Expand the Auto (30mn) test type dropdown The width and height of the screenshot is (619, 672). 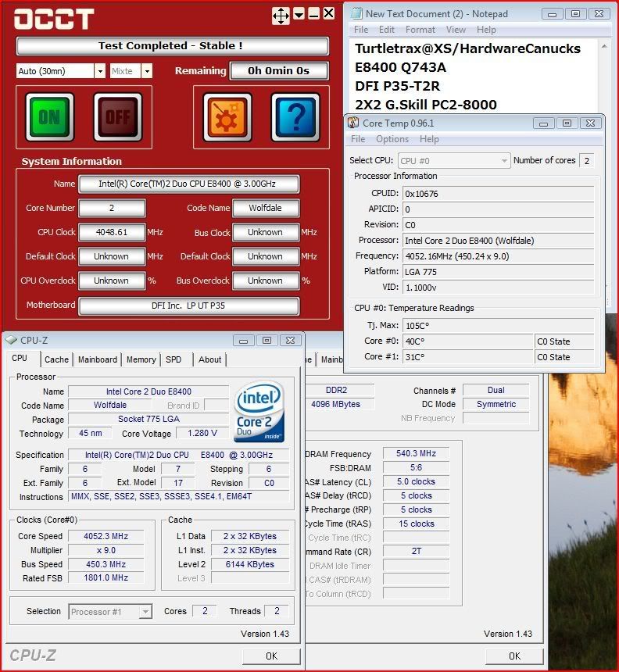coord(99,70)
